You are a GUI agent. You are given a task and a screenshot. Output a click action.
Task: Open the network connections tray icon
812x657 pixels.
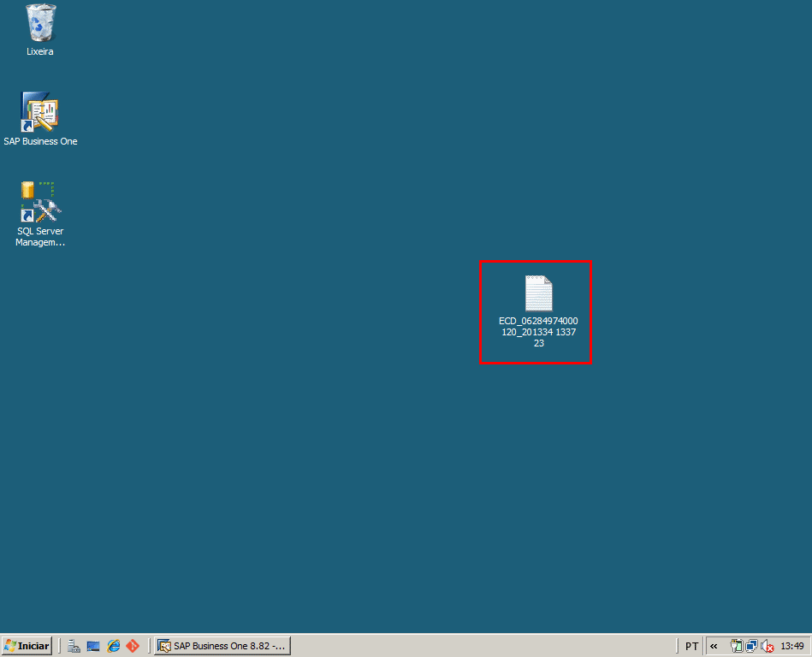point(751,646)
